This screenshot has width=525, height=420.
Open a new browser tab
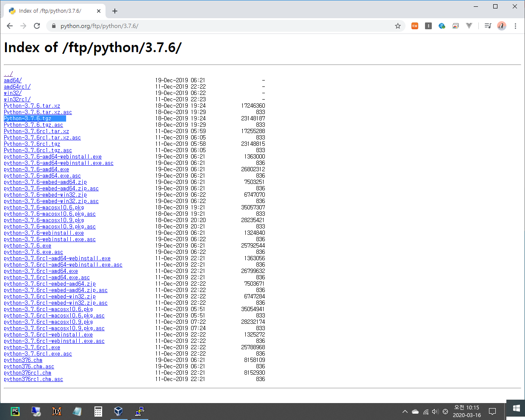click(115, 11)
